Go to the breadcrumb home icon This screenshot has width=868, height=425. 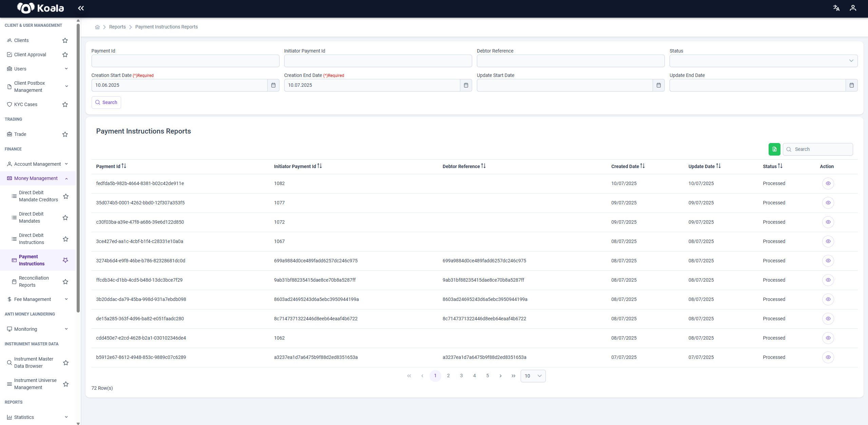(97, 27)
